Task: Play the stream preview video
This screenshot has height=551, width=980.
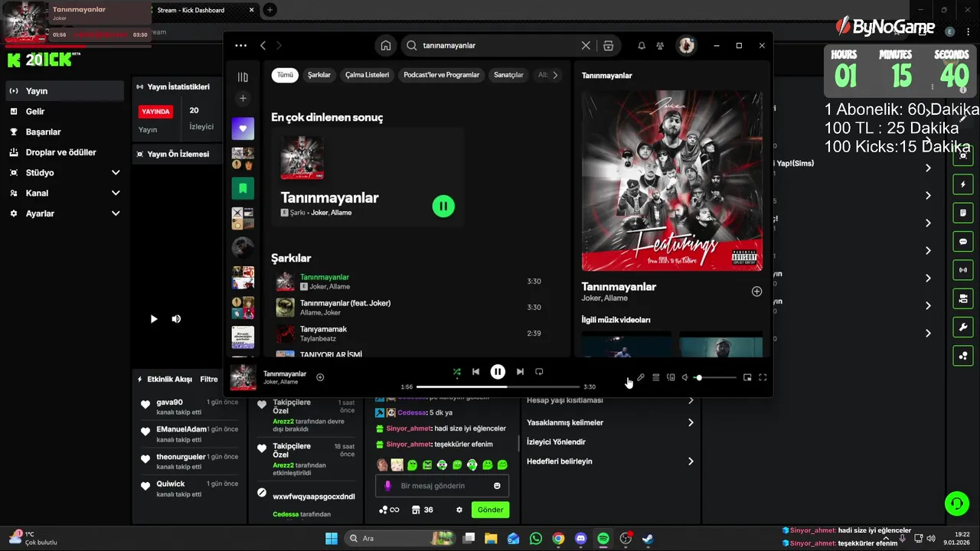Action: (154, 319)
